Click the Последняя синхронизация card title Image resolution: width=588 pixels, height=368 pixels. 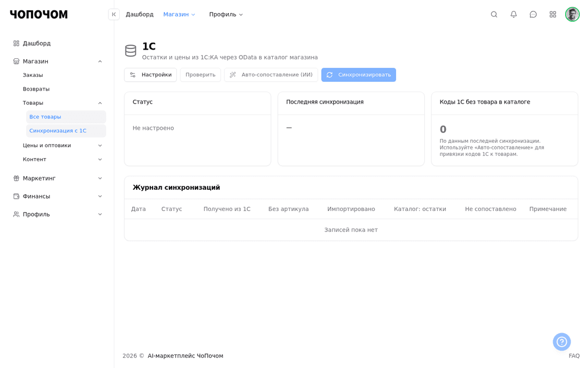[x=324, y=102]
